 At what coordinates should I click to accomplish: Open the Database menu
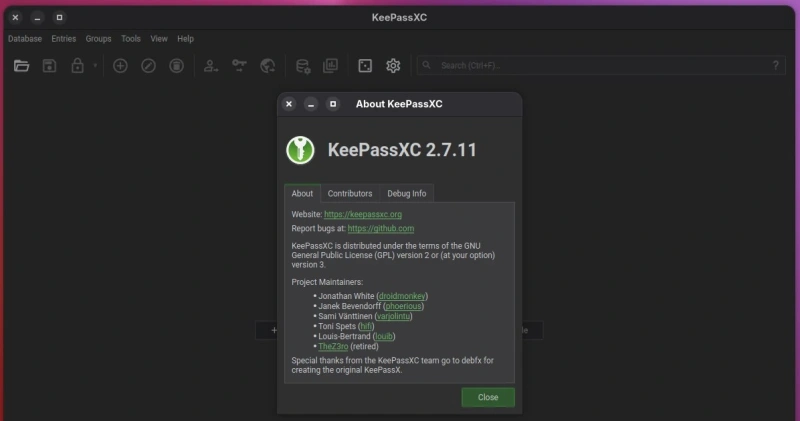tap(25, 39)
